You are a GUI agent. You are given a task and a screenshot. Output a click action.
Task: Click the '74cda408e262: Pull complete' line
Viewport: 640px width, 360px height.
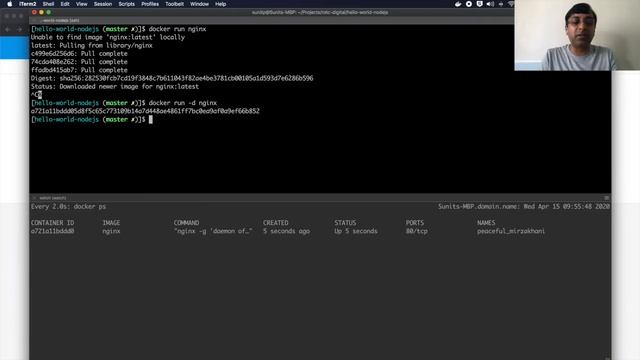tap(79, 62)
